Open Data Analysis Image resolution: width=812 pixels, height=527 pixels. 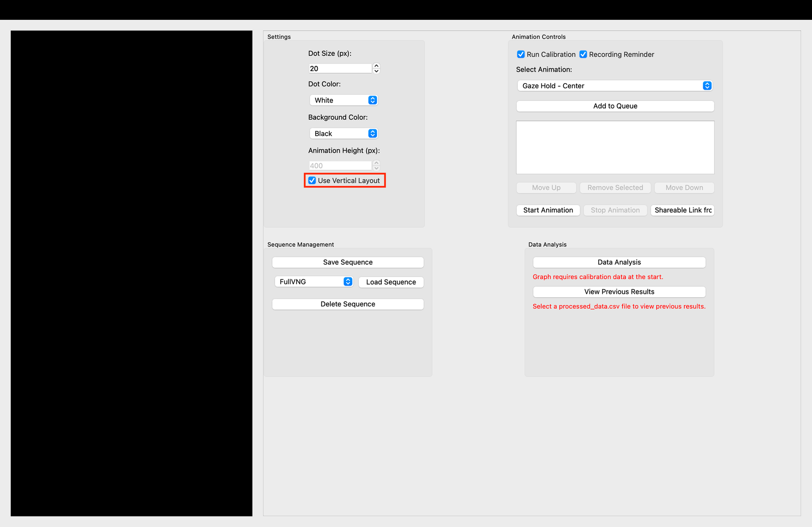(x=619, y=262)
